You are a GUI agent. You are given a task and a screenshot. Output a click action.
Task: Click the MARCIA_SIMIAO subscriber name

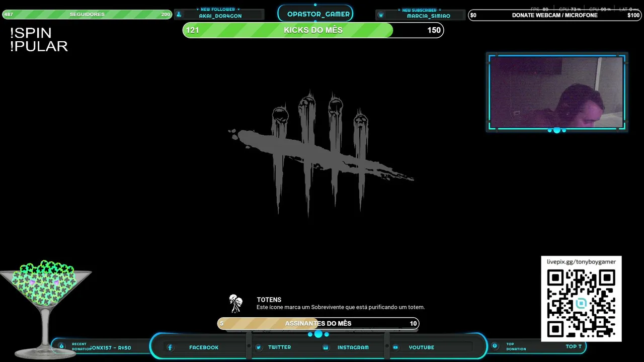[428, 16]
